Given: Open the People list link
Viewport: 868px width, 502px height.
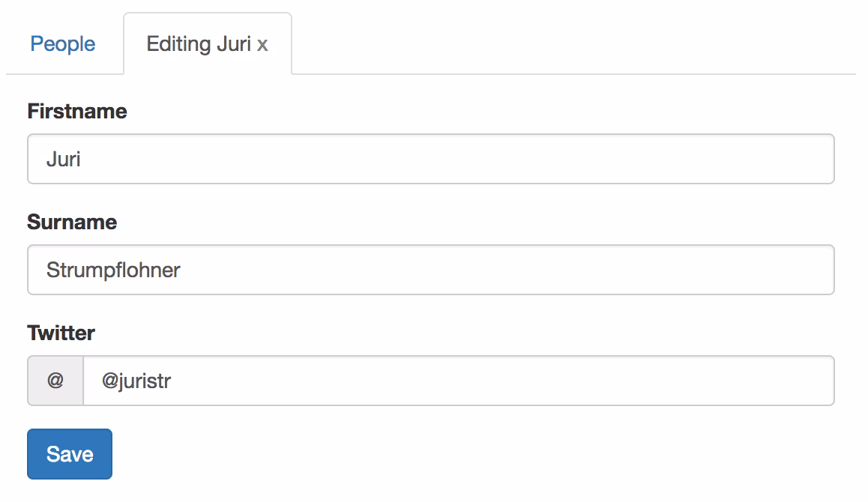Looking at the screenshot, I should [x=63, y=44].
